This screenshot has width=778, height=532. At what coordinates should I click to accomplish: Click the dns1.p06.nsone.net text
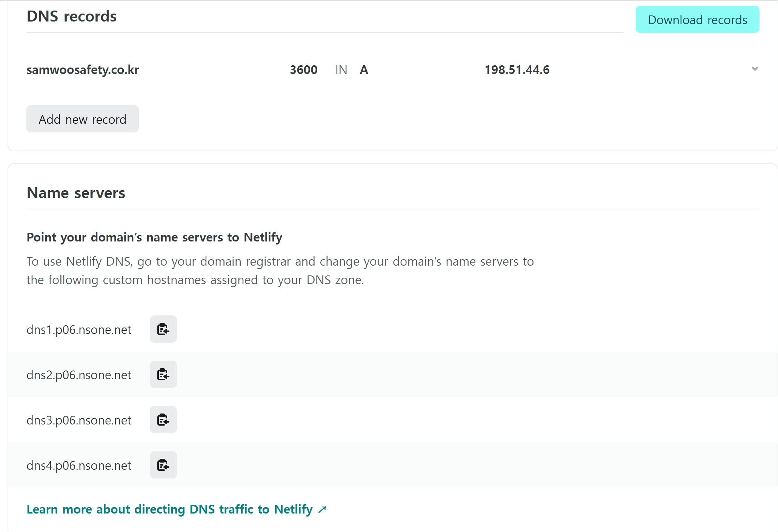pos(79,330)
